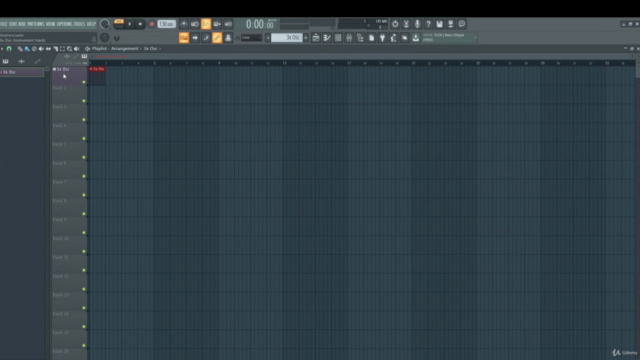The width and height of the screenshot is (640, 360).
Task: Adjust the master volume knob
Action: click(x=104, y=24)
